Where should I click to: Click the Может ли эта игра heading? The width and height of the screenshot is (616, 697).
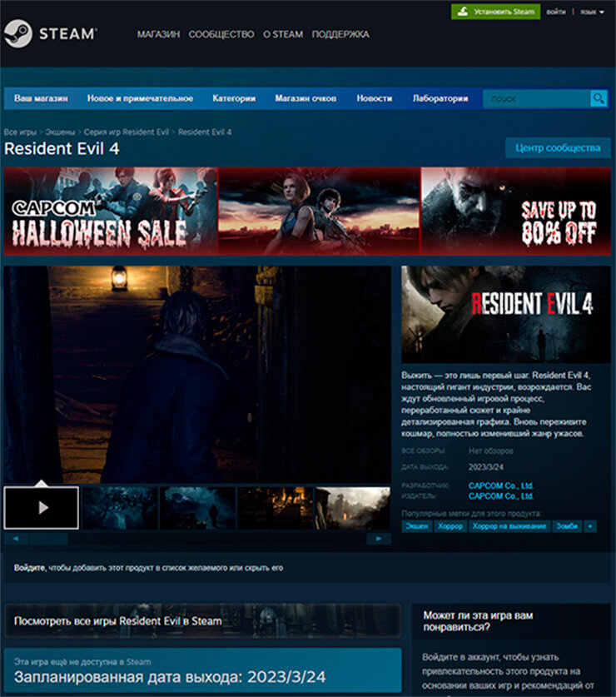click(x=478, y=621)
